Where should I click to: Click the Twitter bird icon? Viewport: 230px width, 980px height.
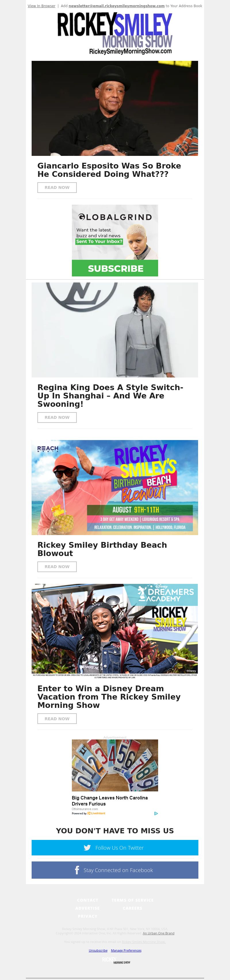click(x=87, y=848)
